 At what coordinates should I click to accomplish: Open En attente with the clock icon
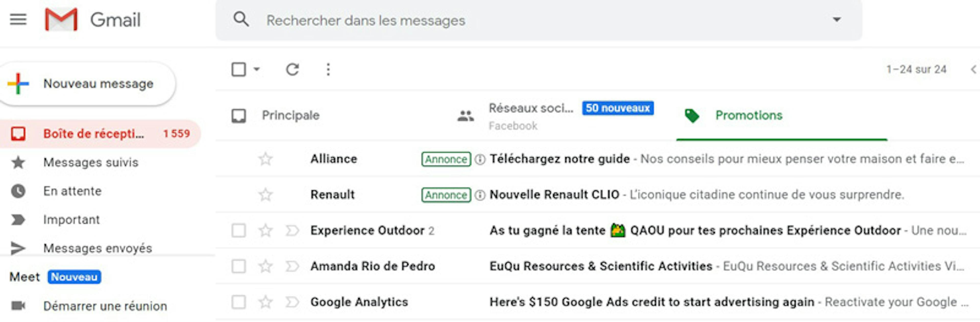pyautogui.click(x=18, y=191)
